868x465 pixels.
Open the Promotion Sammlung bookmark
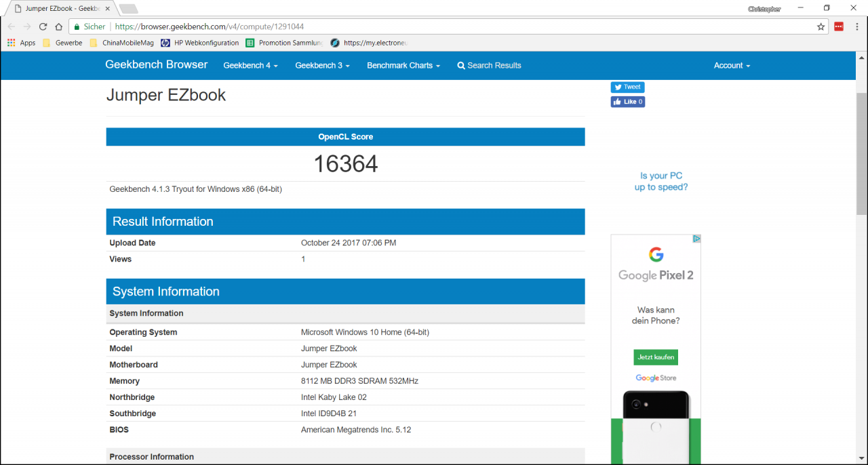click(x=285, y=43)
